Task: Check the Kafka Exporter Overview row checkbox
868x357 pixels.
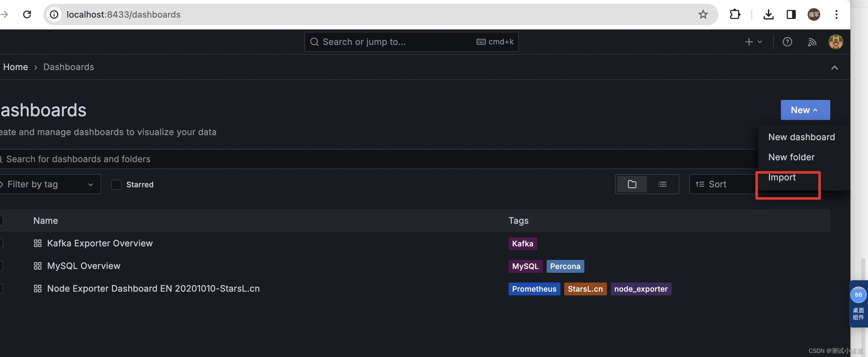Action: pos(1,243)
